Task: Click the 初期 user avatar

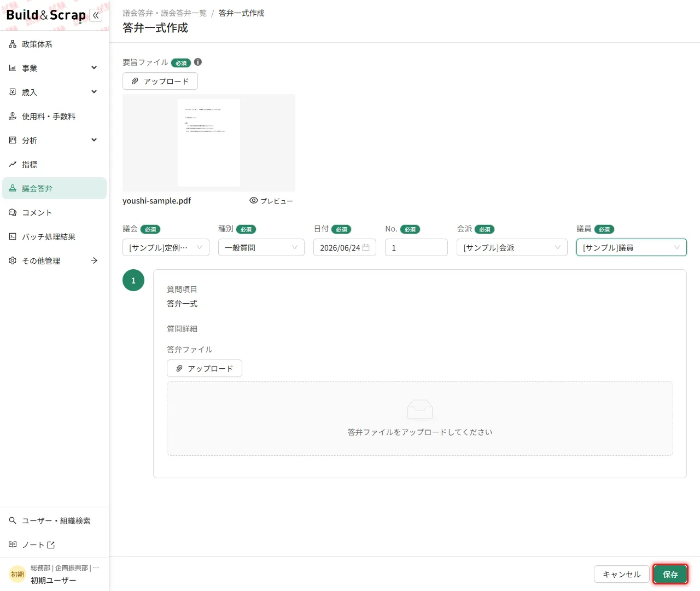Action: pos(17,574)
